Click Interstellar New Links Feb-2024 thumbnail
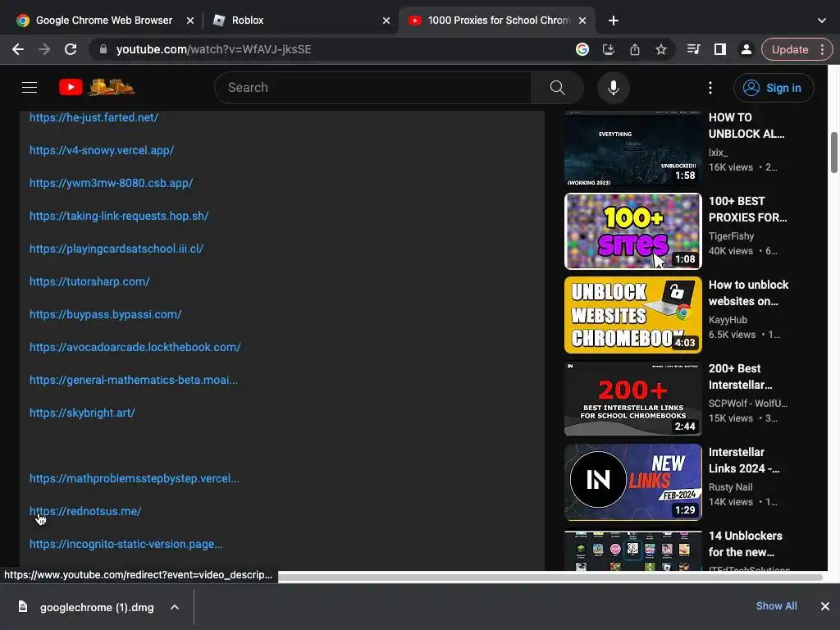This screenshot has height=630, width=840. coord(632,482)
